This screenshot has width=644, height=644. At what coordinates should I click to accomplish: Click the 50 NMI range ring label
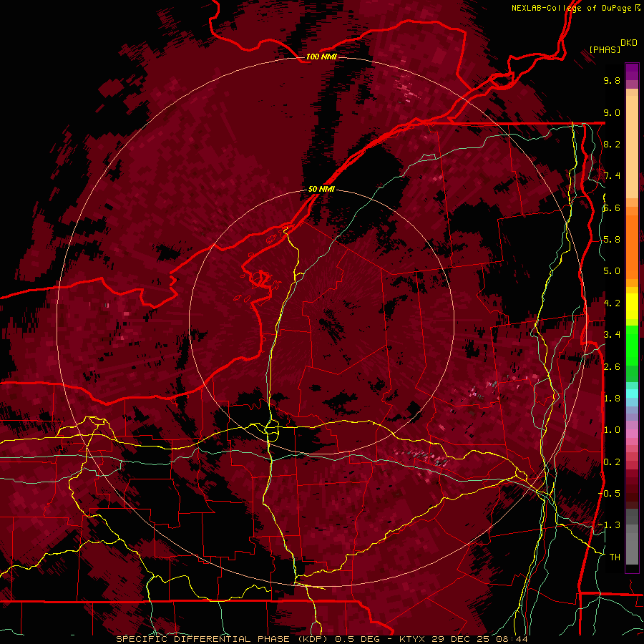(x=321, y=189)
